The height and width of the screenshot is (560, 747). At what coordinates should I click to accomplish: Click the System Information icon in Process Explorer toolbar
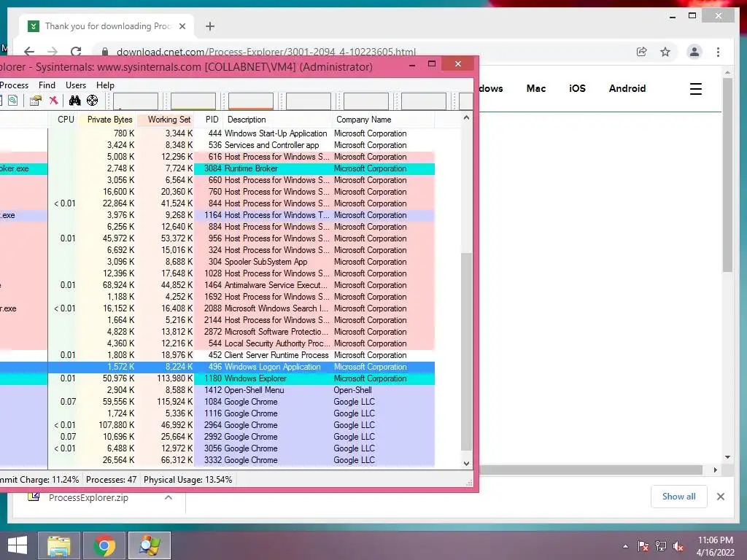coord(13,101)
